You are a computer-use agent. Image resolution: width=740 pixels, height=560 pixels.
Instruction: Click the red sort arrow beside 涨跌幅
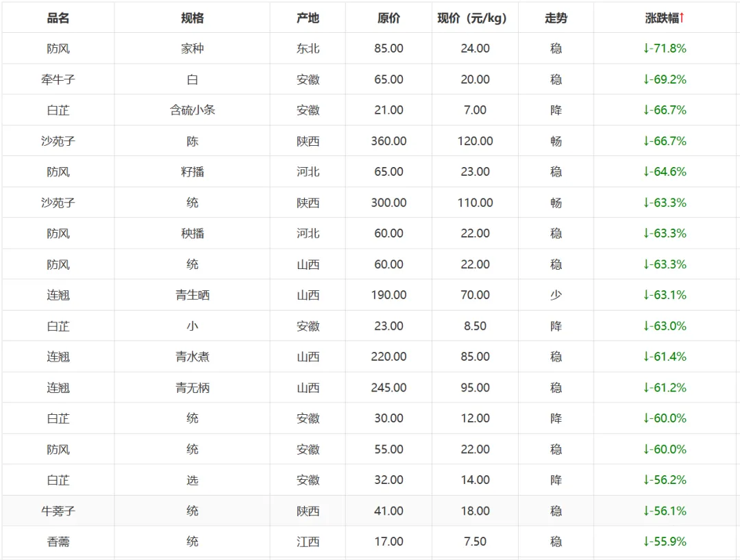pyautogui.click(x=682, y=18)
